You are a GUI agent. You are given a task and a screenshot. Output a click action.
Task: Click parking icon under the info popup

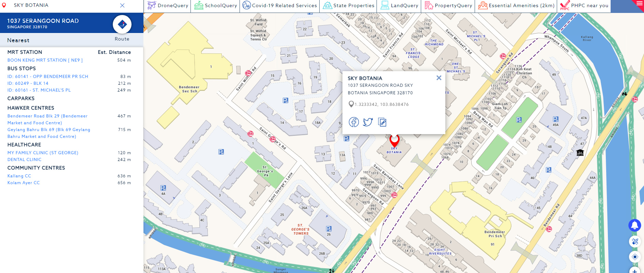(347, 139)
